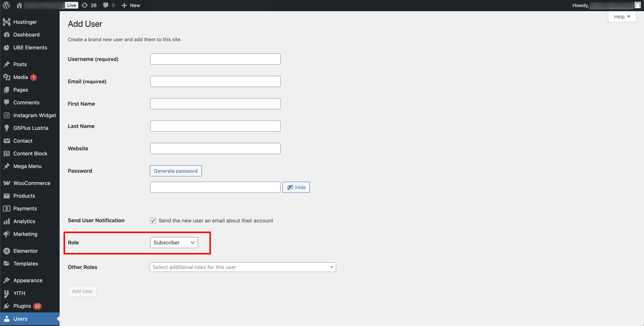The image size is (644, 326).
Task: Open Elementor via its sidebar icon
Action: (x=7, y=251)
